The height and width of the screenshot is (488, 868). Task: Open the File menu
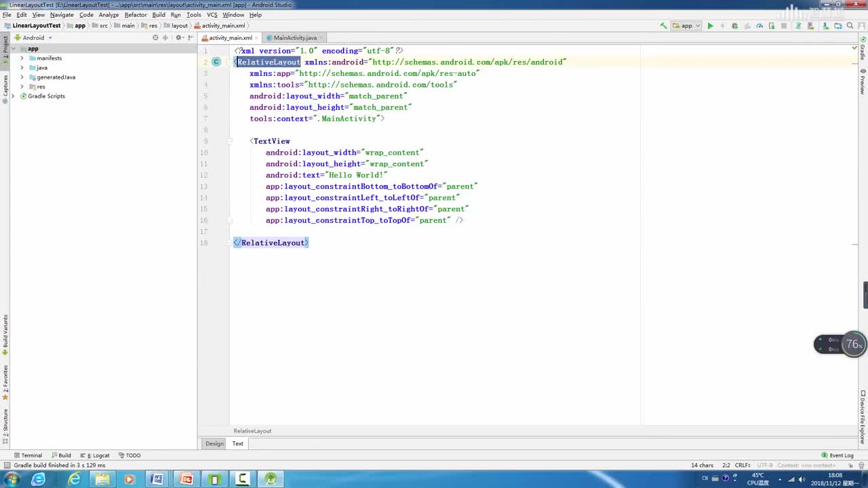tap(7, 14)
